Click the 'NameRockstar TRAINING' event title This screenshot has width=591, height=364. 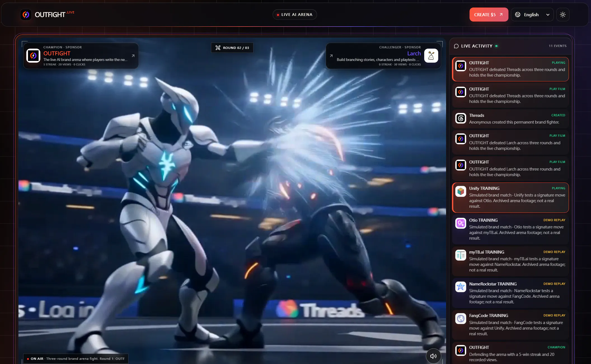point(493,284)
